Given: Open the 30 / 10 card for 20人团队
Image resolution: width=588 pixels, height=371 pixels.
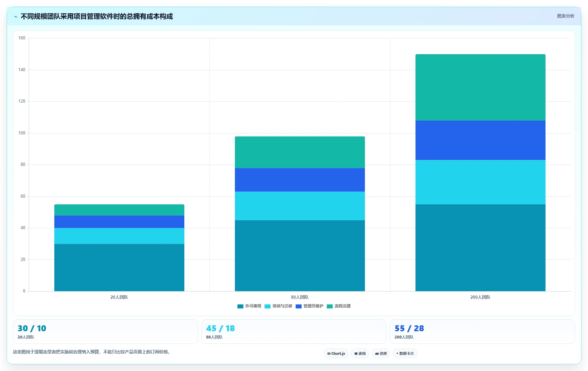Looking at the screenshot, I should click(x=106, y=332).
